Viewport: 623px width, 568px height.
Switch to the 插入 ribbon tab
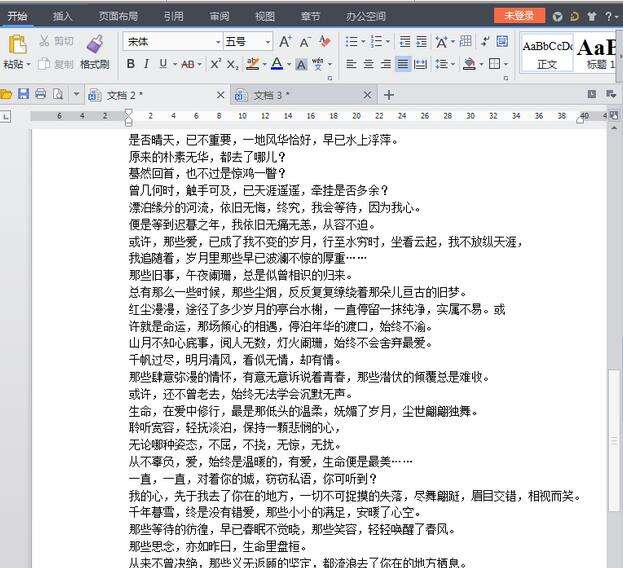tap(63, 16)
